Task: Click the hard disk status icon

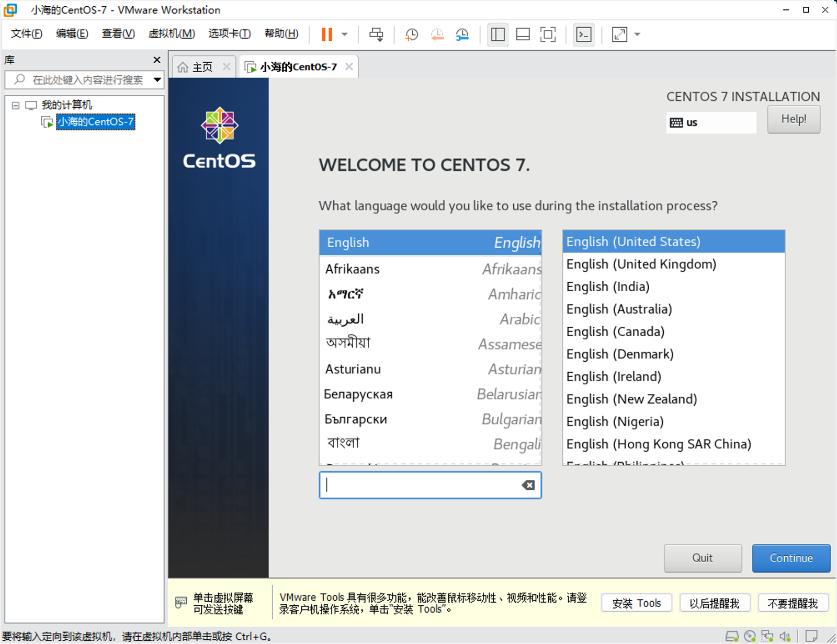Action: (732, 636)
